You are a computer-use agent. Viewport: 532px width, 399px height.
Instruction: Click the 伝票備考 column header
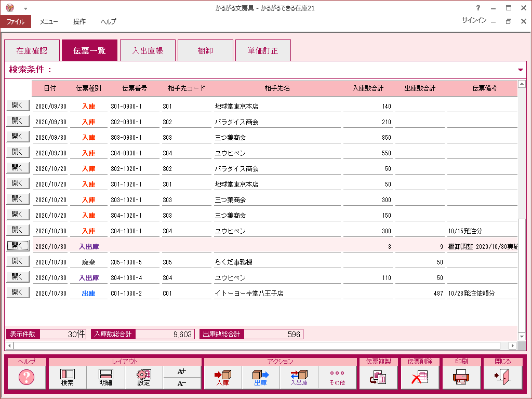tap(485, 88)
